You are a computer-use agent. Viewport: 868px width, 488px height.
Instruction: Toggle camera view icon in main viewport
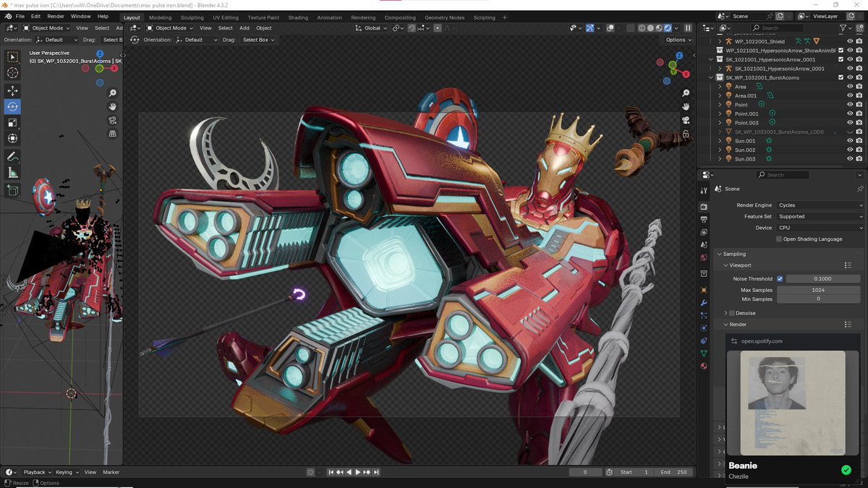(685, 119)
